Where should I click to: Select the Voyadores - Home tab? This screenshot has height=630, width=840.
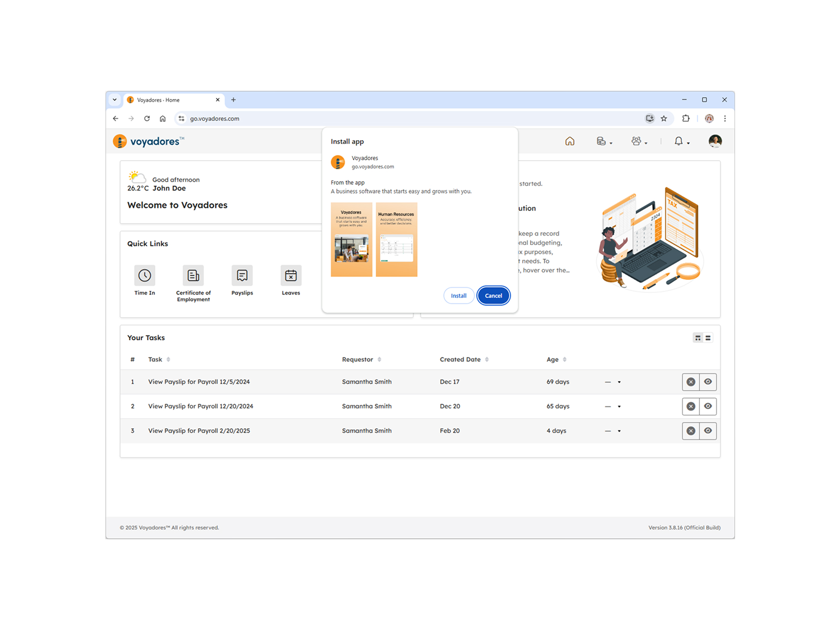[174, 100]
